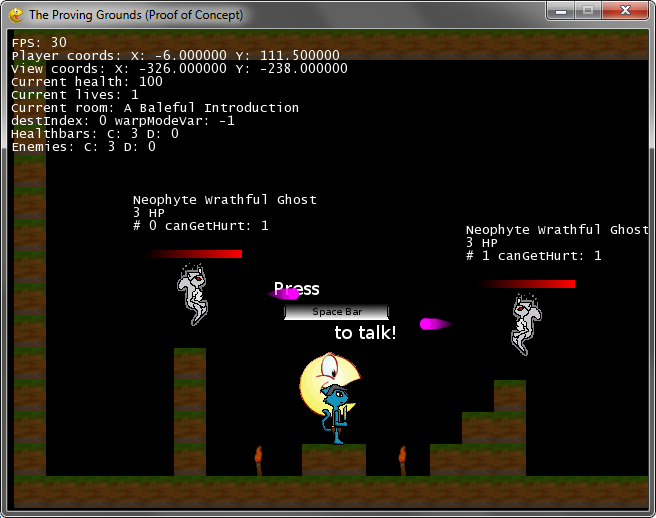
Task: Click the '# 0 canGetHurt: 1' label
Action: (x=201, y=226)
